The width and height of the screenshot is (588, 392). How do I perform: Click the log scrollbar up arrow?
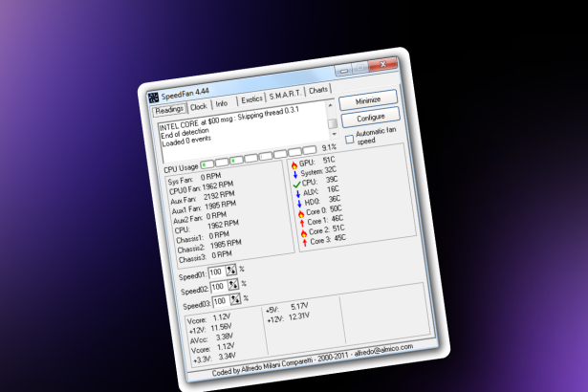coord(331,106)
